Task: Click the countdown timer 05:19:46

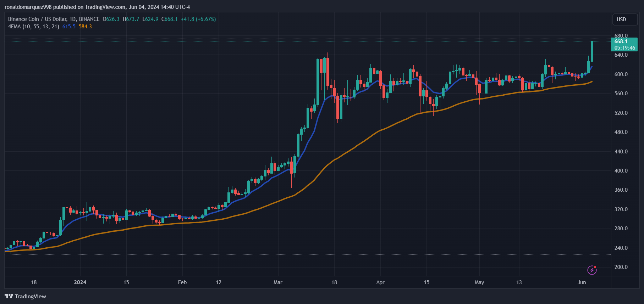Action: (624, 48)
